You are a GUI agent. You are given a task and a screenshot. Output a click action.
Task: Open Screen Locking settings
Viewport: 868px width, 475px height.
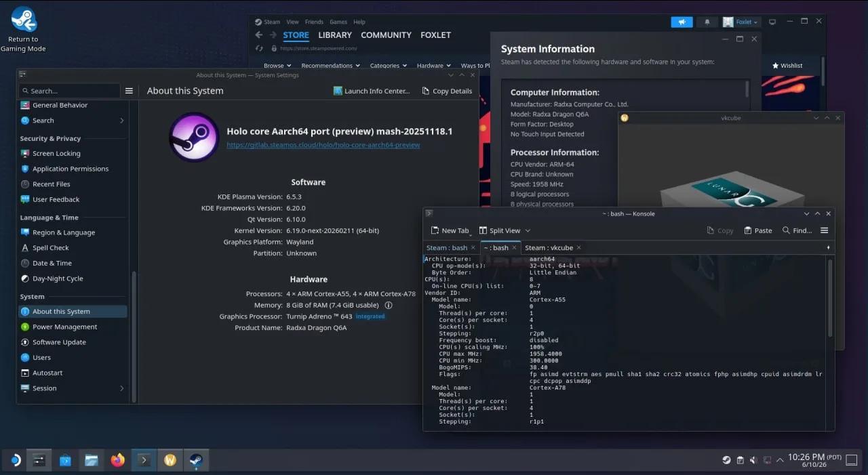click(x=73, y=154)
